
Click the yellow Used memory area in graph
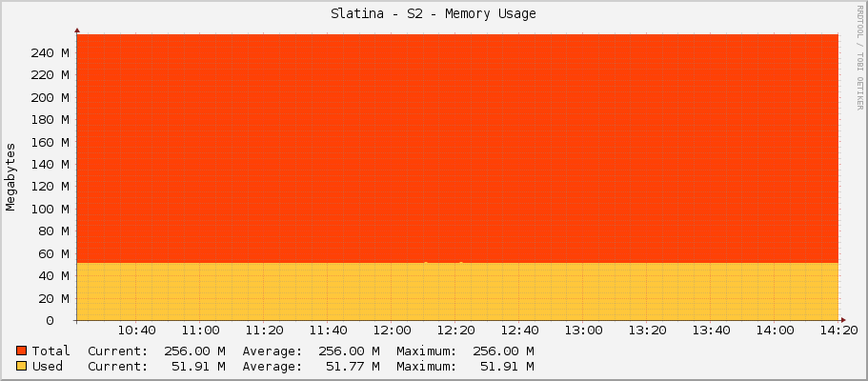tap(457, 291)
